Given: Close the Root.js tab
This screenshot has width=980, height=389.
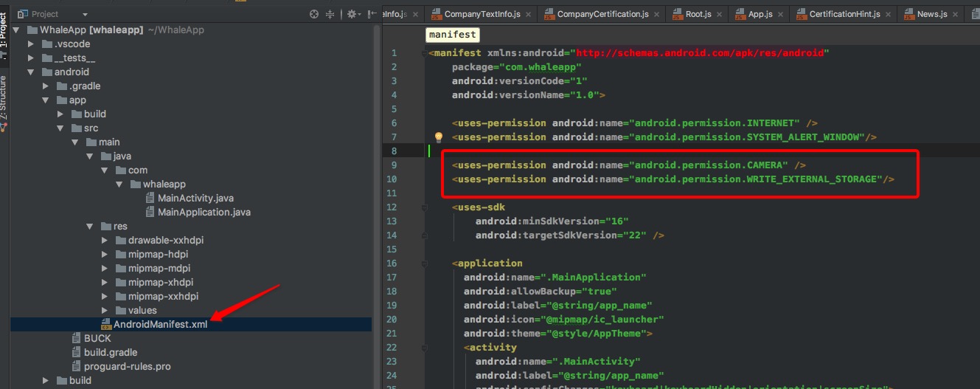Looking at the screenshot, I should [x=719, y=15].
